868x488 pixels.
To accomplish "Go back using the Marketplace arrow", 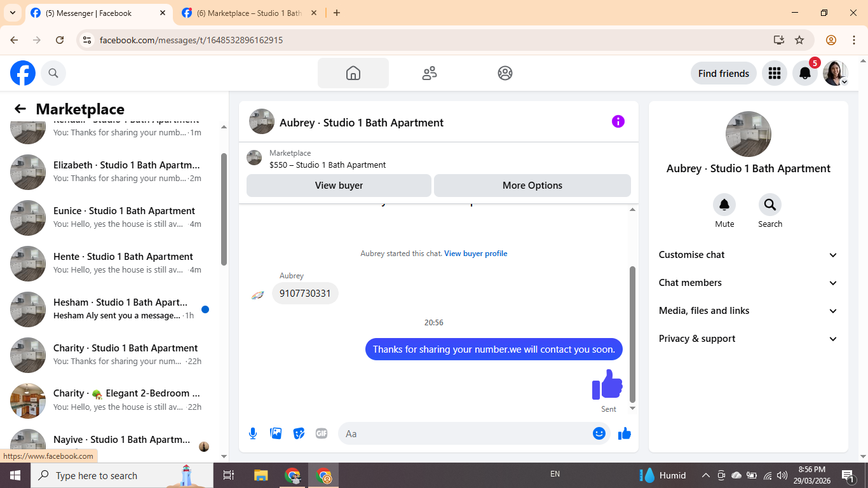I will 20,109.
